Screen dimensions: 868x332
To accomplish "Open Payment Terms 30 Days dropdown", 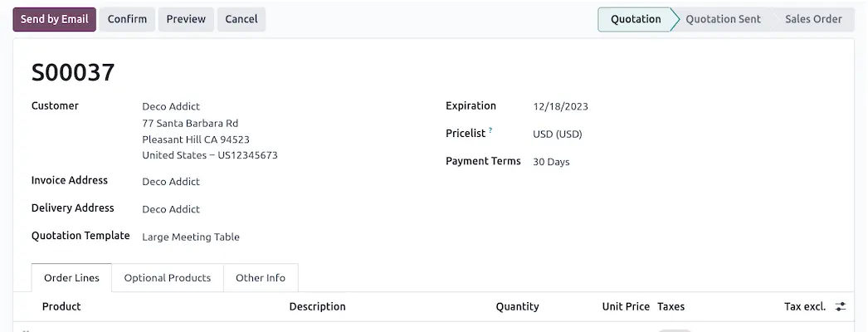I will 551,162.
